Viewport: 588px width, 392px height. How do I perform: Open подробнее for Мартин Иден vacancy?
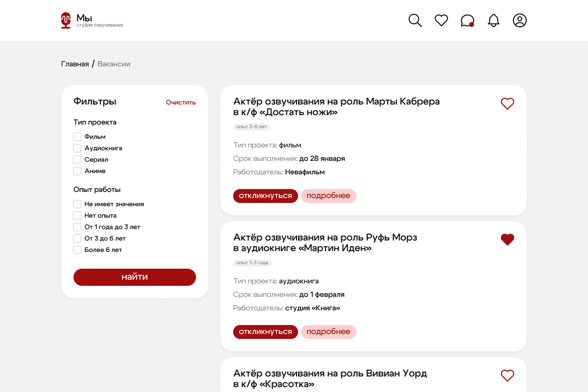pos(328,332)
